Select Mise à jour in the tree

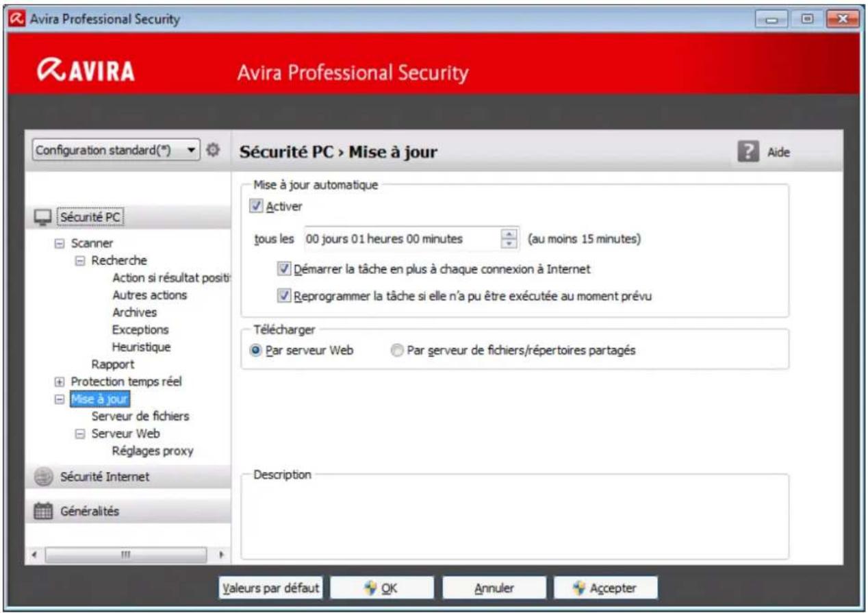point(100,399)
